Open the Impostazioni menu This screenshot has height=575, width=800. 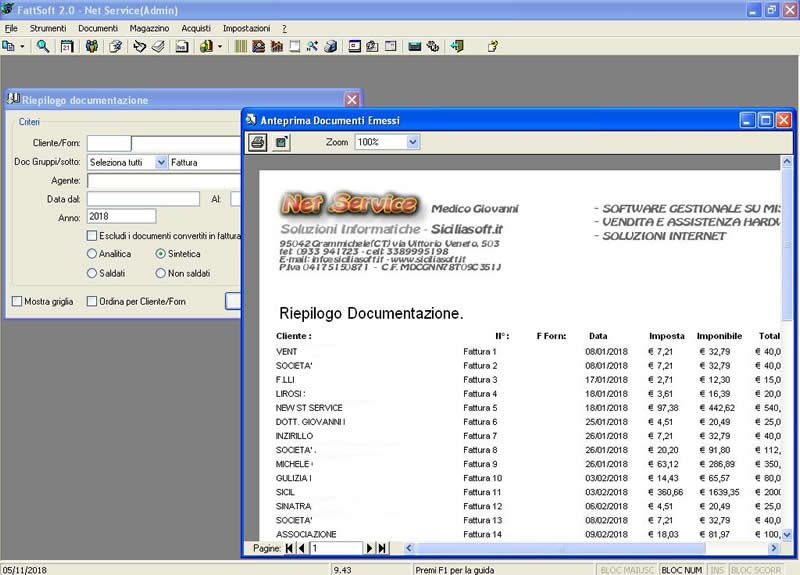[x=246, y=29]
